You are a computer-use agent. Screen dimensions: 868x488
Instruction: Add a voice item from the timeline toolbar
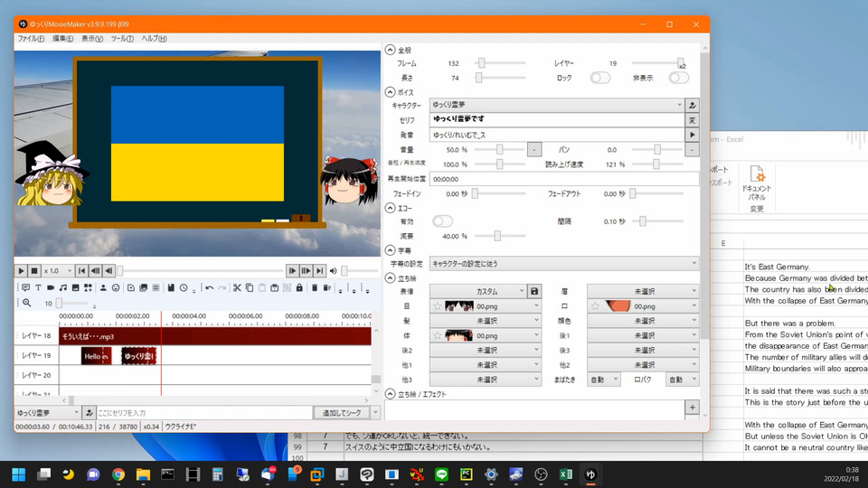(25, 287)
